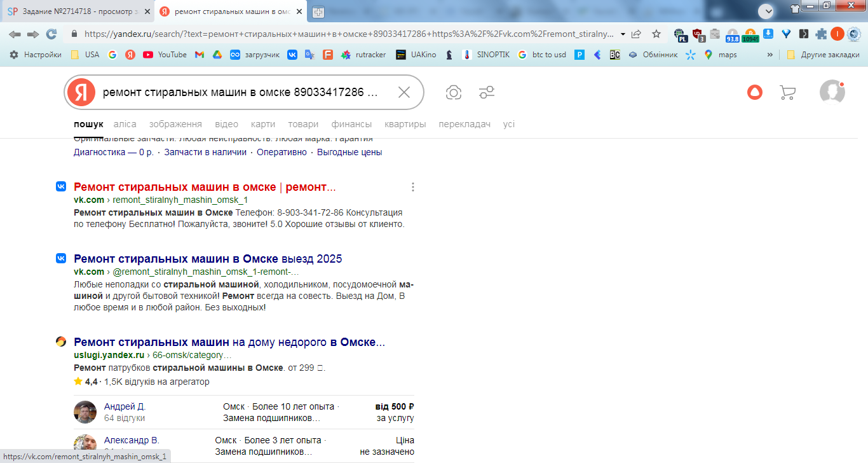Go back to the previous page
The width and height of the screenshot is (868, 463).
coord(15,34)
